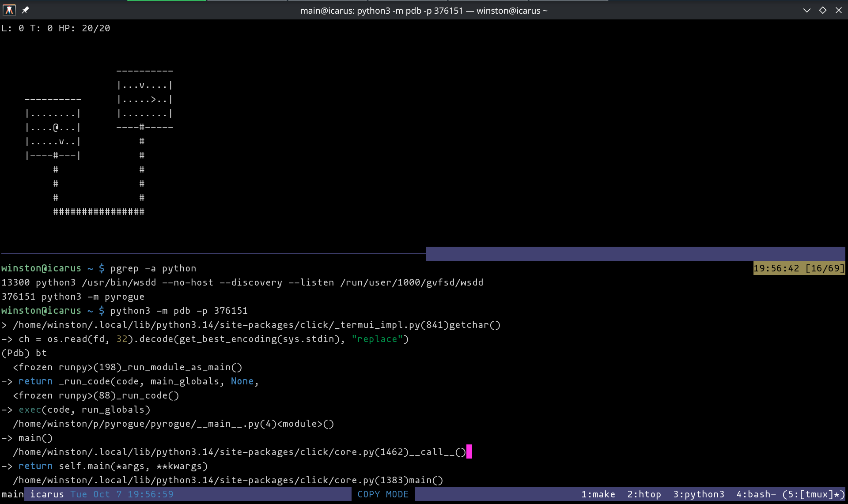Switch to the 3:python3 tmux window
The image size is (848, 504).
coord(699,494)
